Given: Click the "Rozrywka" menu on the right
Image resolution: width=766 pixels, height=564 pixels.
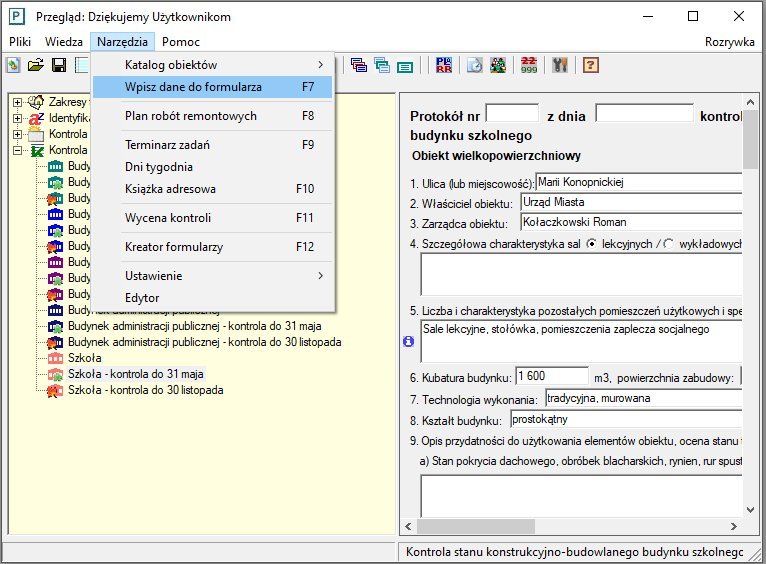Looking at the screenshot, I should click(729, 42).
